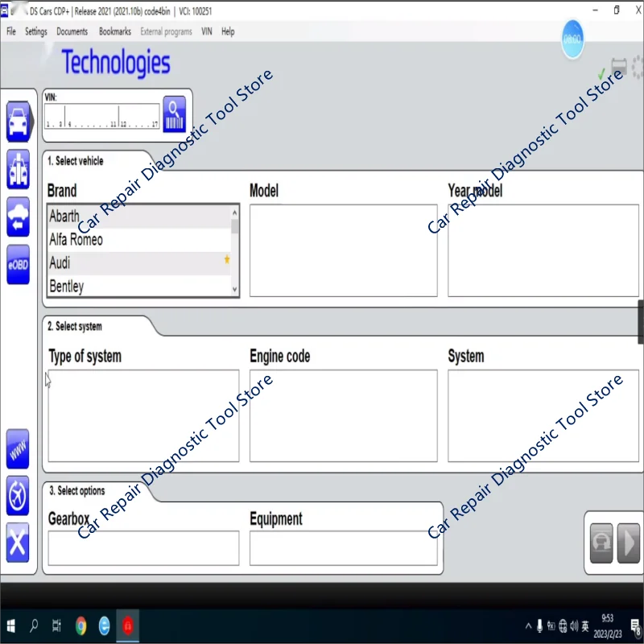Click the red app icon on taskbar
The width and height of the screenshot is (644, 644).
pos(128,626)
